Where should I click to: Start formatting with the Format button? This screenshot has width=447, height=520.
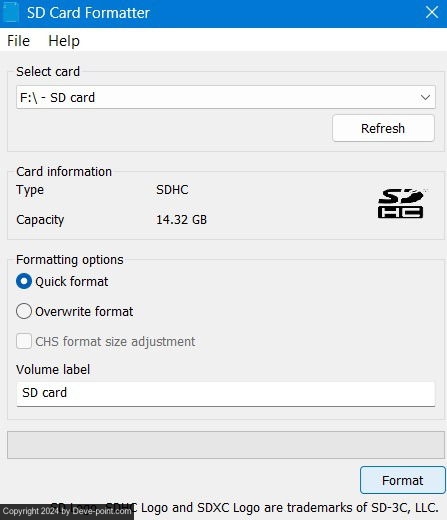click(403, 480)
